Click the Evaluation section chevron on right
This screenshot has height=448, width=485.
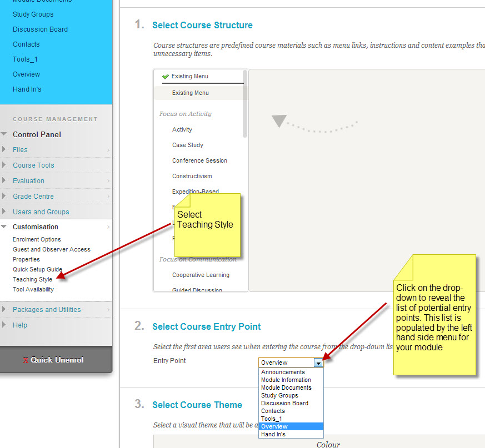point(108,181)
